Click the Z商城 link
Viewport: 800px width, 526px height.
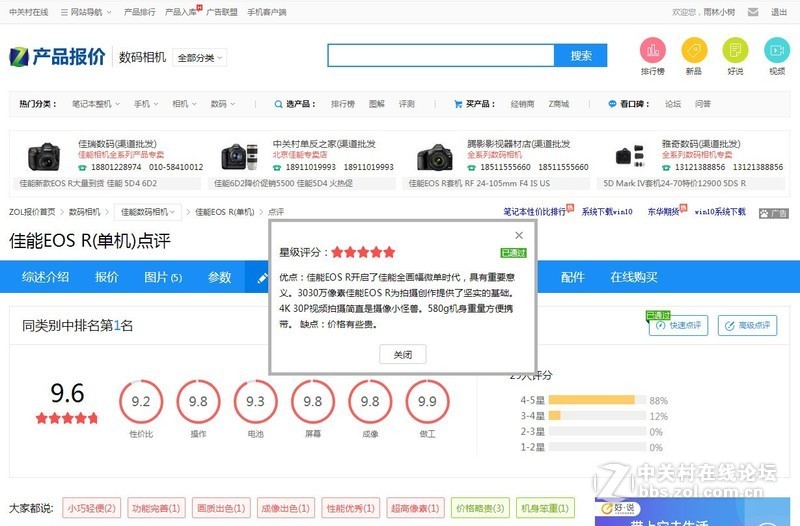pyautogui.click(x=559, y=104)
